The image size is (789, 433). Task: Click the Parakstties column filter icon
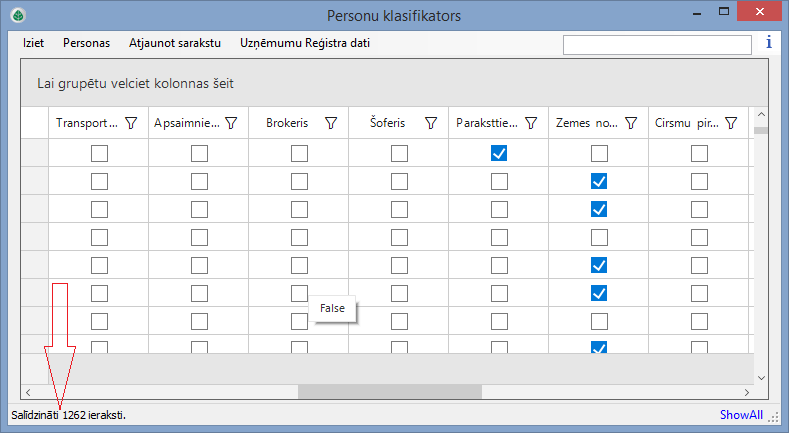click(x=531, y=123)
